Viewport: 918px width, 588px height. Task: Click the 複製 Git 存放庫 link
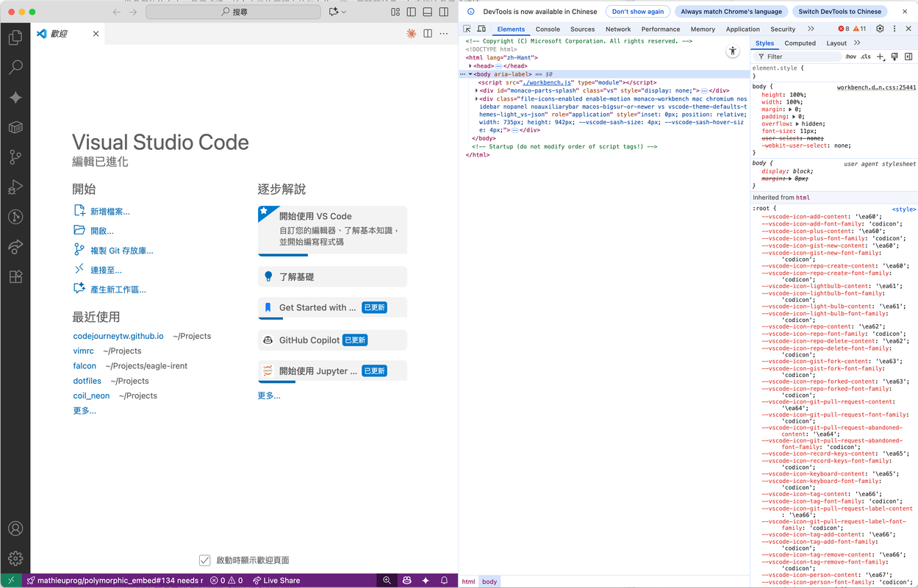tap(122, 251)
